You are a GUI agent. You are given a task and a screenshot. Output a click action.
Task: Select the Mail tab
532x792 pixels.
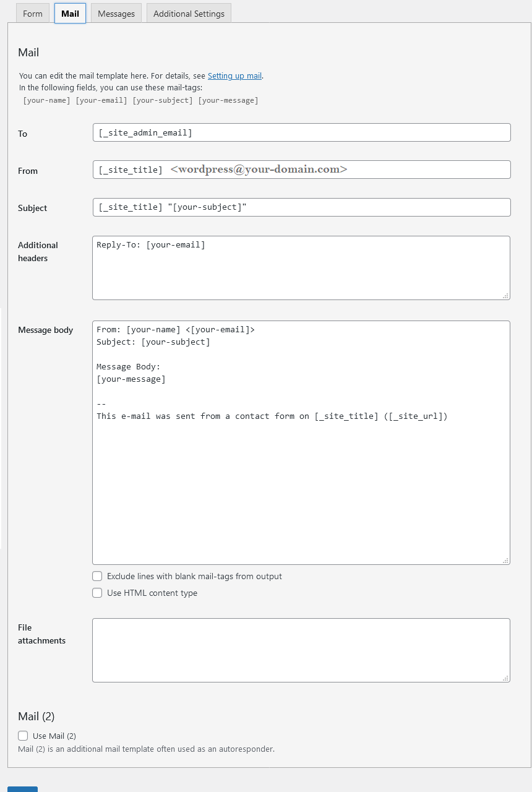(x=69, y=13)
